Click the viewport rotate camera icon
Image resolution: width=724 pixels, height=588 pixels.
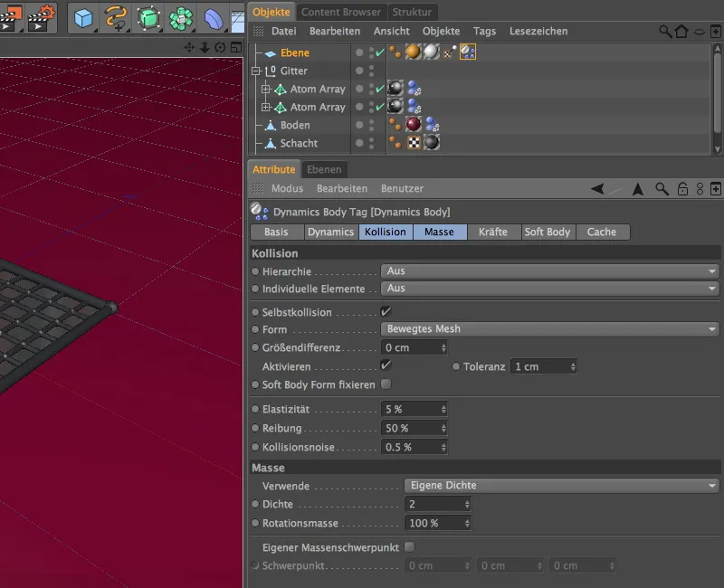point(220,47)
